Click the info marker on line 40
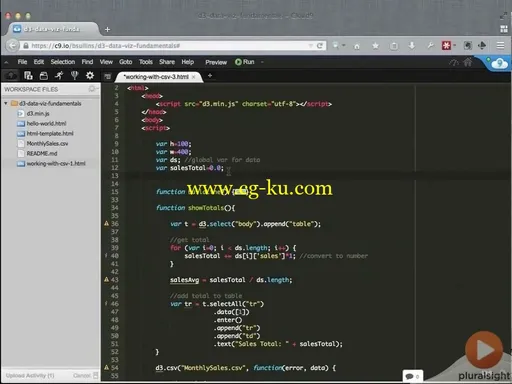The height and width of the screenshot is (384, 512). 106,256
